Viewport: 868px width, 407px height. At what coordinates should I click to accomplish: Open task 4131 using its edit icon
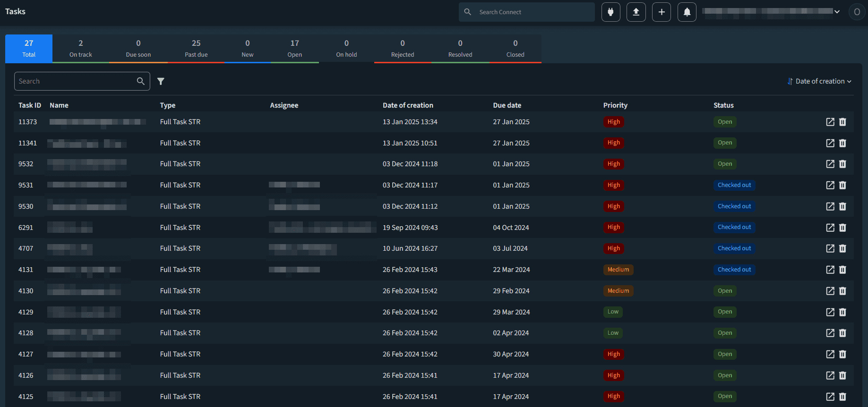(x=830, y=270)
